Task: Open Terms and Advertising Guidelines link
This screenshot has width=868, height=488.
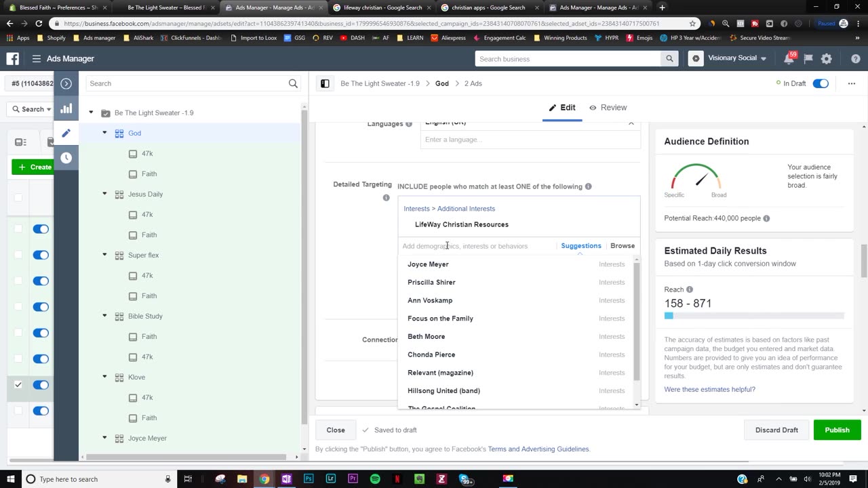Action: coord(538,449)
